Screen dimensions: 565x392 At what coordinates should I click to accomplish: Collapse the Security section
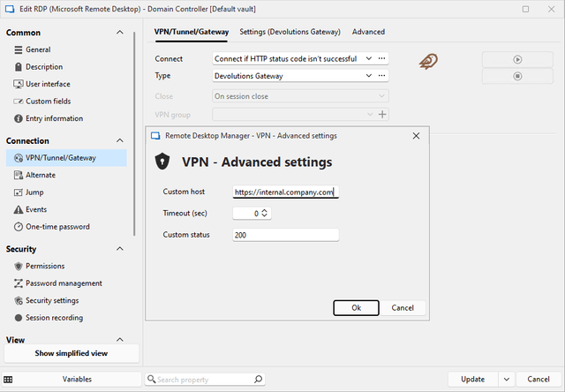[x=120, y=249]
